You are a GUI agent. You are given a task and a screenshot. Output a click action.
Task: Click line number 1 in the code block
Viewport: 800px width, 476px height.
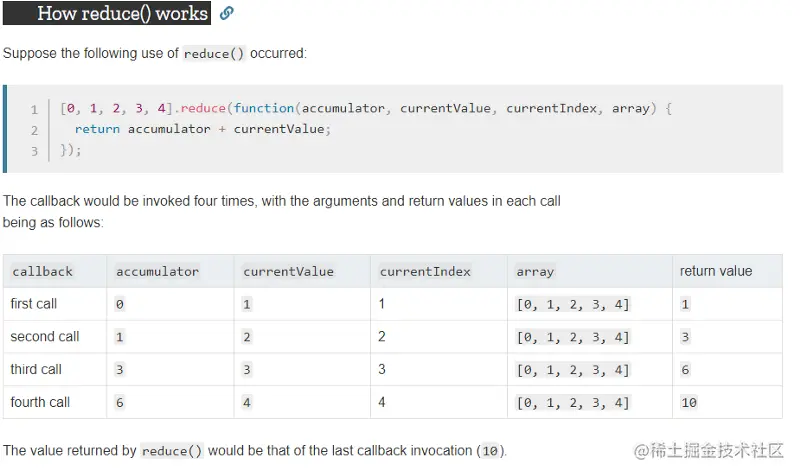[x=34, y=109]
